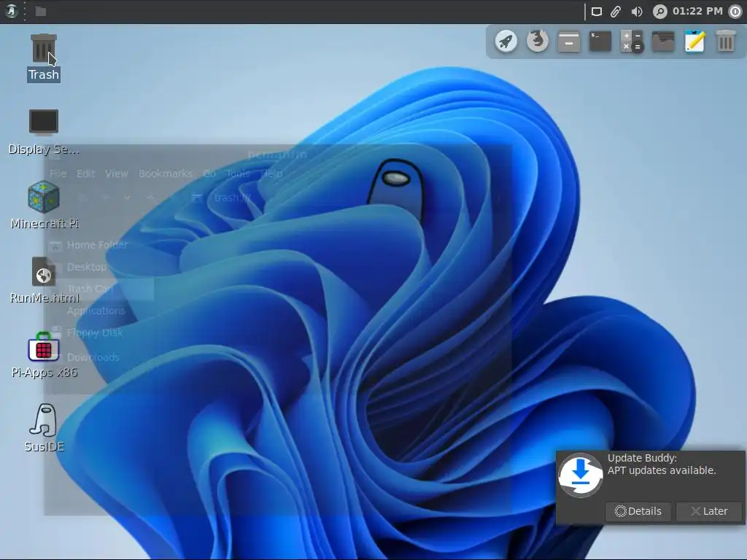
Task: Open Firefox from the dock
Action: 538,41
